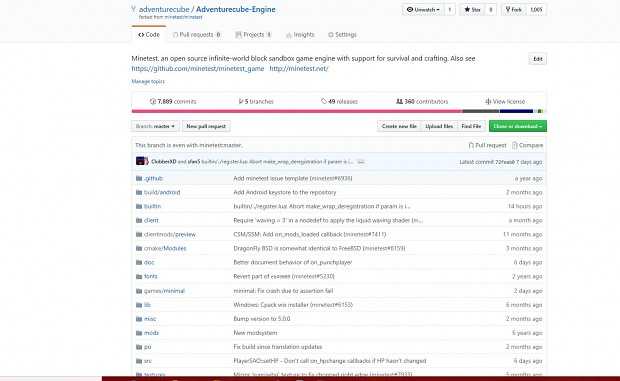This screenshot has height=381, width=620.
Task: Click the doc folder icon
Action: 139,262
